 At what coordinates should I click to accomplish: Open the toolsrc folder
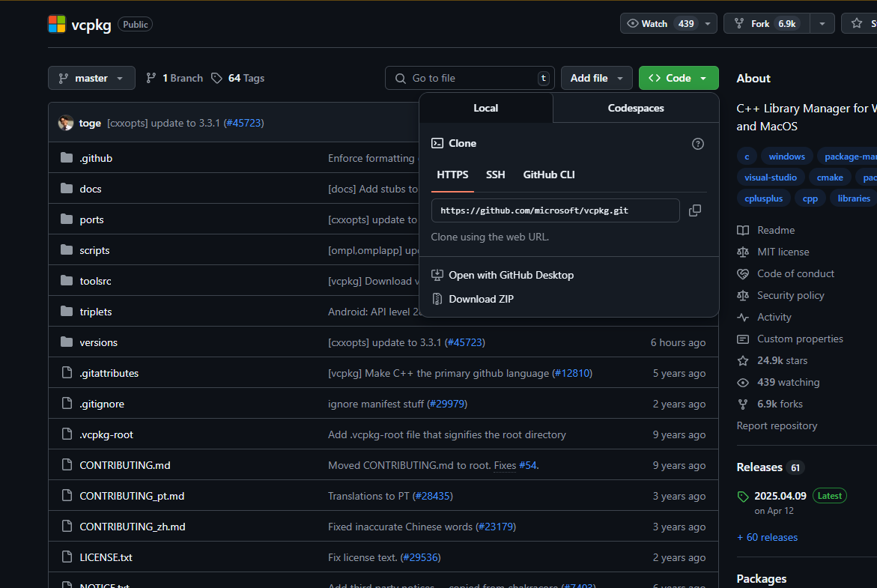(x=95, y=282)
